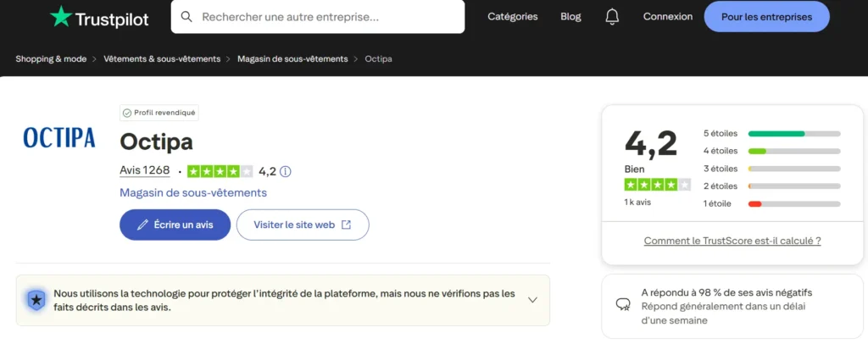Click the Octipa company heading
The height and width of the screenshot is (344, 868).
tap(156, 142)
